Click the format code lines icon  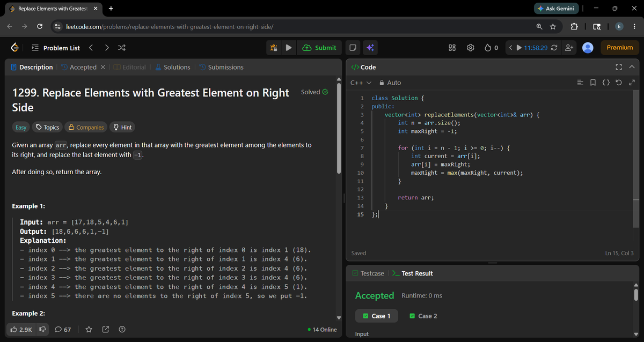tap(580, 83)
